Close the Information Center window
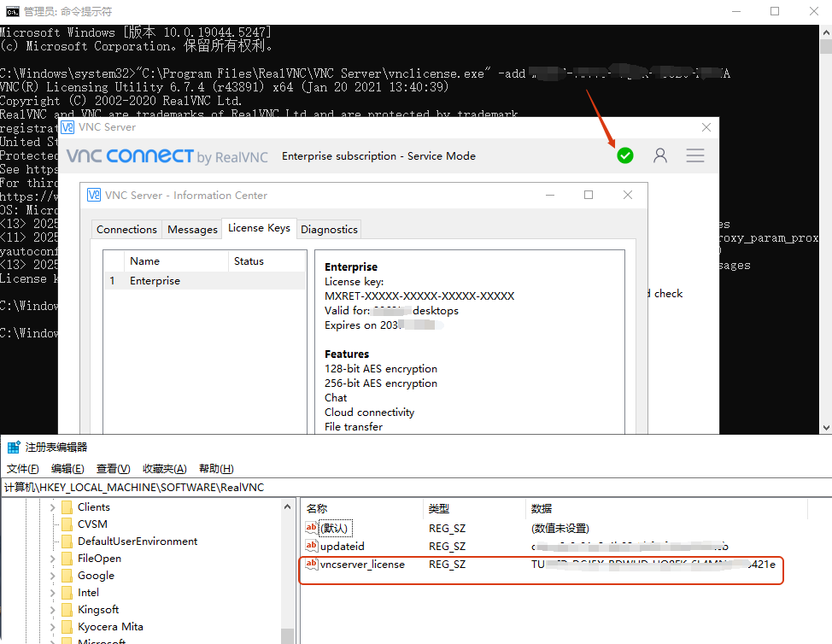Viewport: 832px width, 644px height. point(628,195)
